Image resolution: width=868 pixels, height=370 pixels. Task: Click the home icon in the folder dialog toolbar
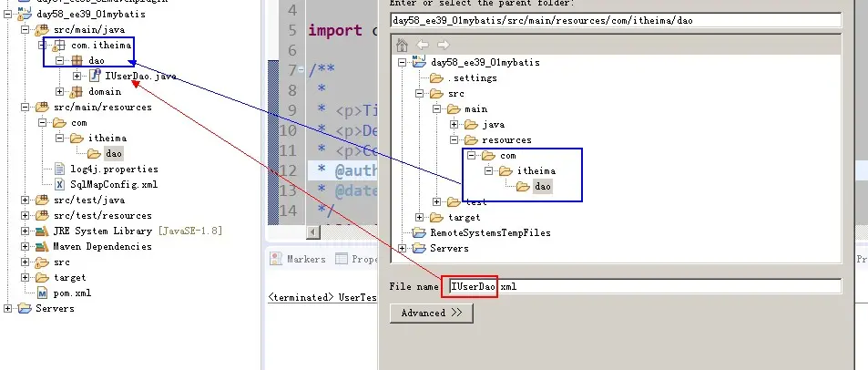[403, 45]
